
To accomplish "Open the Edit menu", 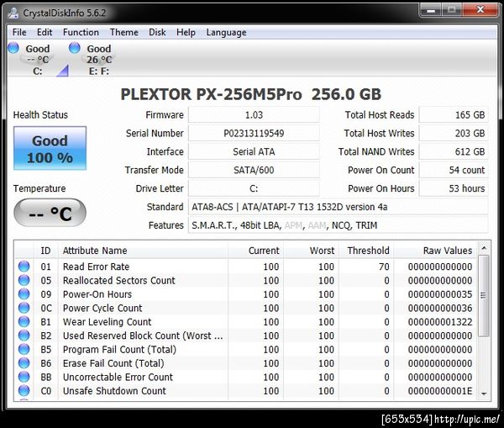I will (x=45, y=33).
